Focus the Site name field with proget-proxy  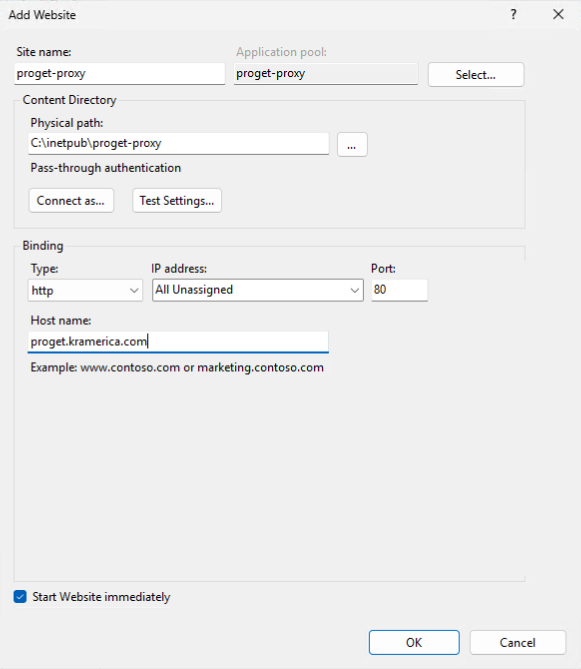coord(119,73)
